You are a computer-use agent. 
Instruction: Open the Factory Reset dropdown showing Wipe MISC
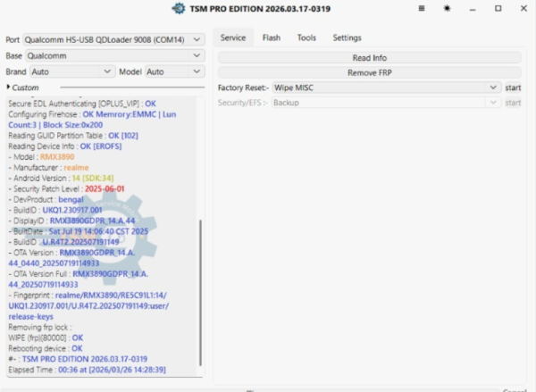click(387, 88)
